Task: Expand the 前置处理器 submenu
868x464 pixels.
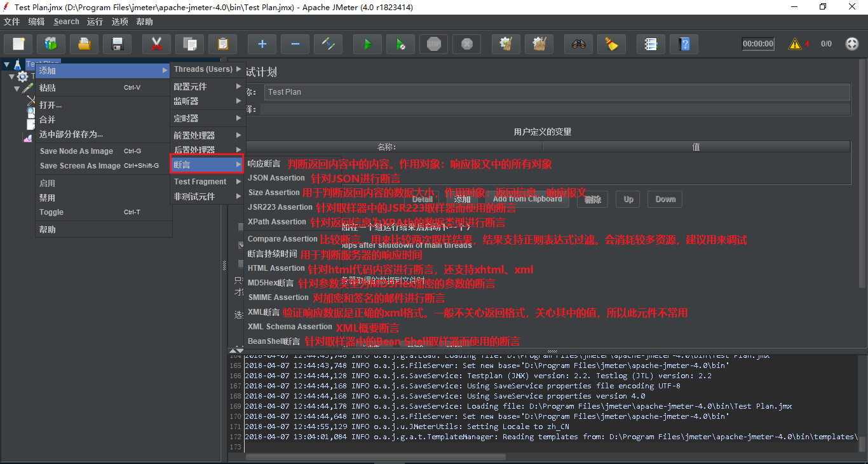Action: [x=207, y=135]
